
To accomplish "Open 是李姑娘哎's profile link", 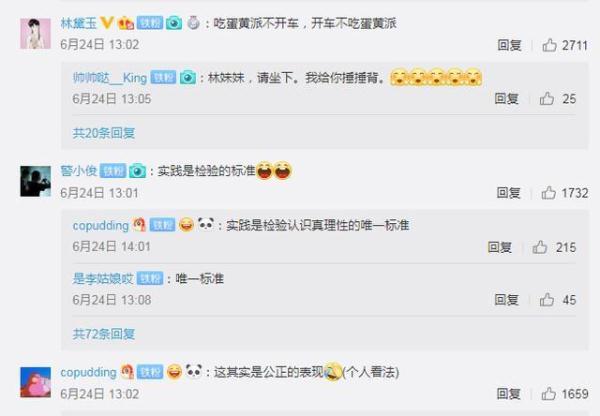I will 103,279.
